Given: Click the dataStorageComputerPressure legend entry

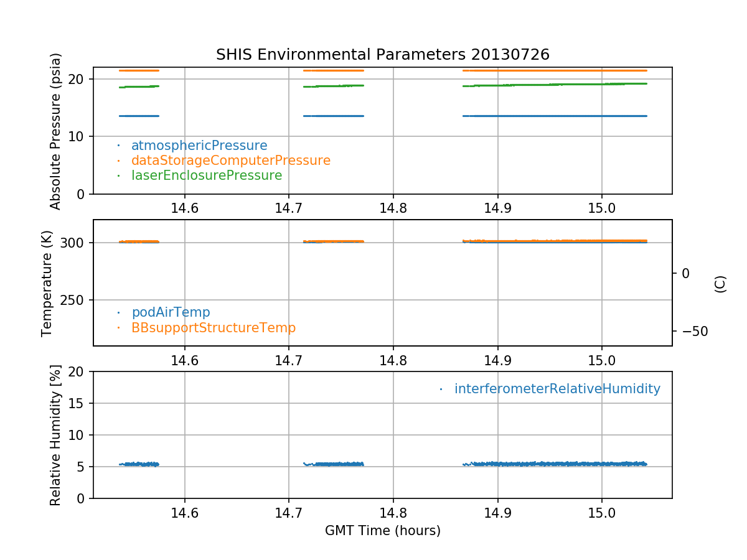Looking at the screenshot, I should click(x=230, y=161).
